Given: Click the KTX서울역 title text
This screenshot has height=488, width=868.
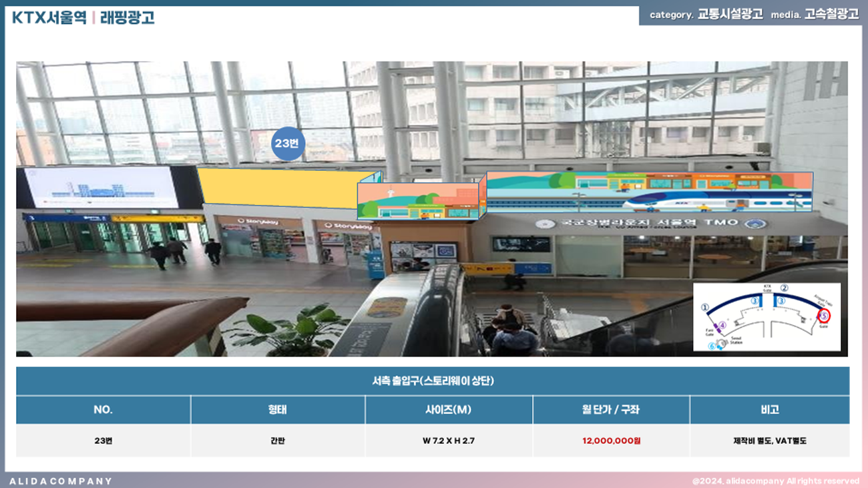Looking at the screenshot, I should (x=49, y=18).
